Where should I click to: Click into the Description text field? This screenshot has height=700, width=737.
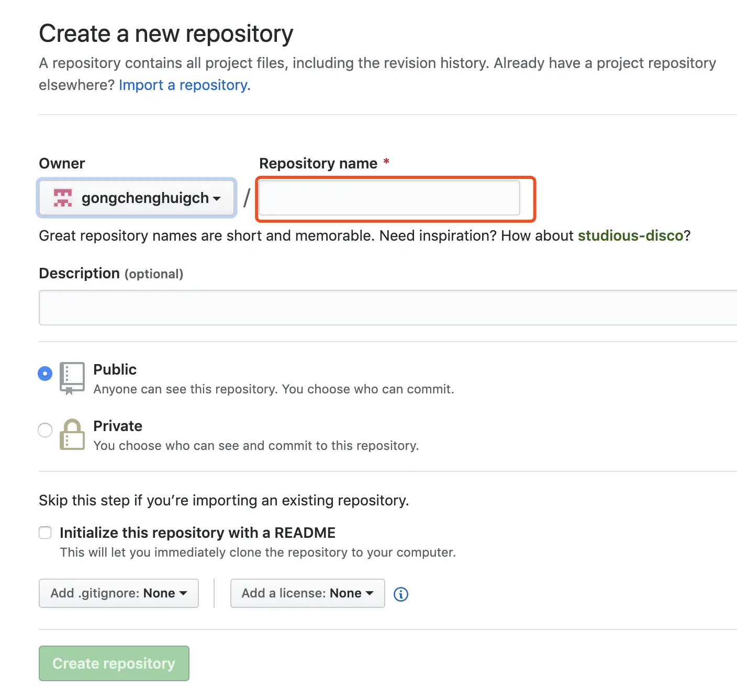387,308
